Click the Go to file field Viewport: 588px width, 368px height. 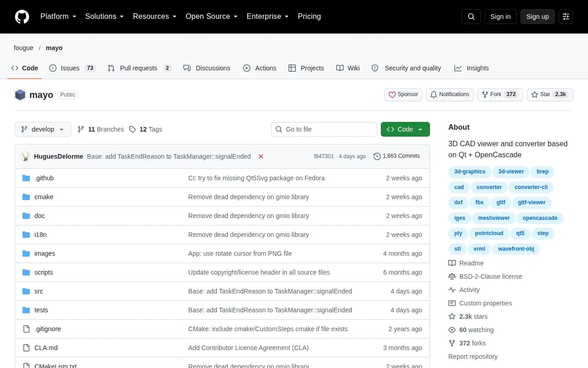(x=324, y=129)
